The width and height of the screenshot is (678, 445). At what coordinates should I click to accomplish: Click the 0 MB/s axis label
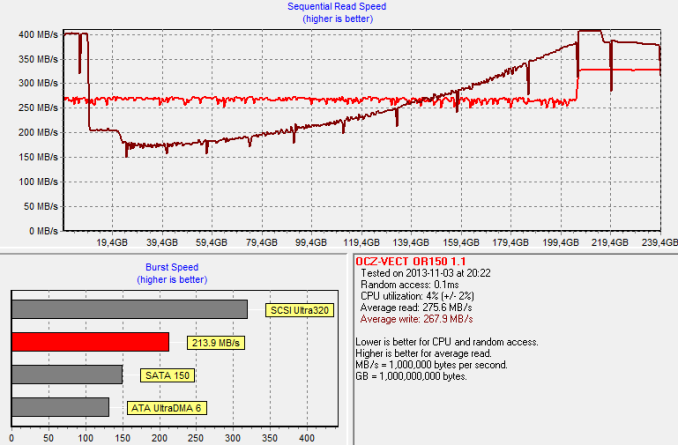[43, 231]
